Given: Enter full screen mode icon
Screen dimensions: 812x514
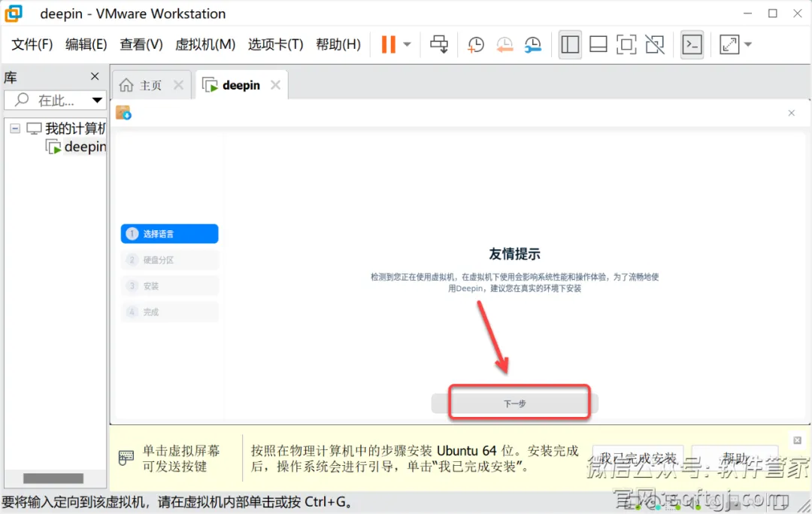Looking at the screenshot, I should [x=626, y=44].
